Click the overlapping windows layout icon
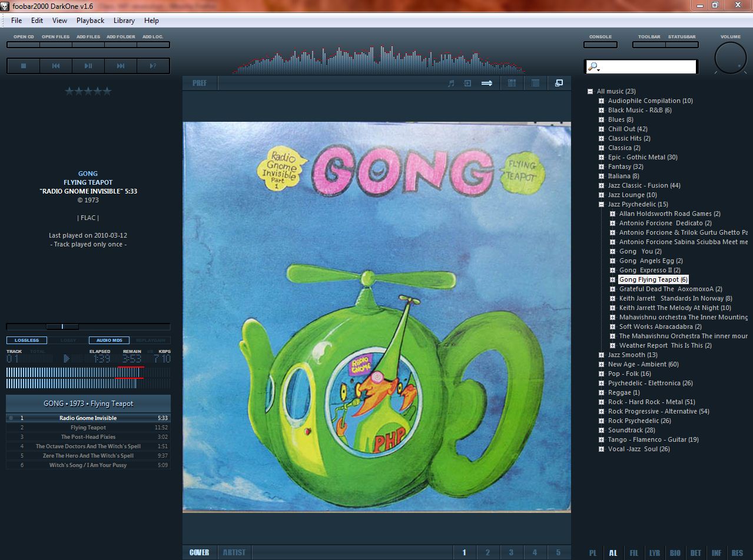The image size is (753, 560). 559,83
